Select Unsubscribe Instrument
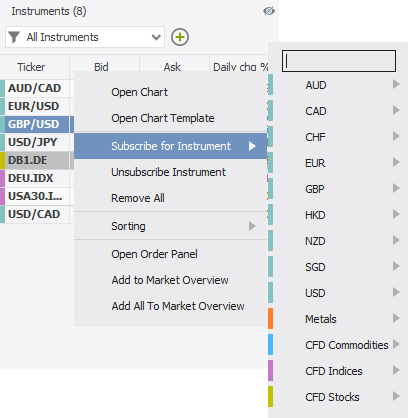408x418 pixels. pyautogui.click(x=168, y=172)
